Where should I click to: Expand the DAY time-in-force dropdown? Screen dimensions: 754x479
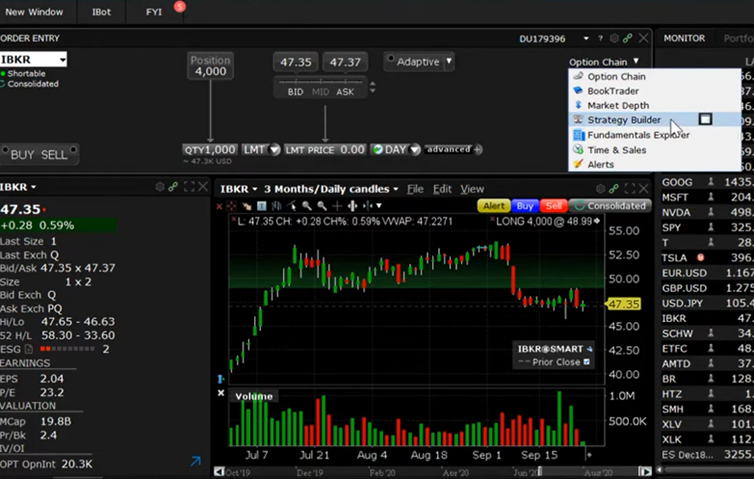394,149
